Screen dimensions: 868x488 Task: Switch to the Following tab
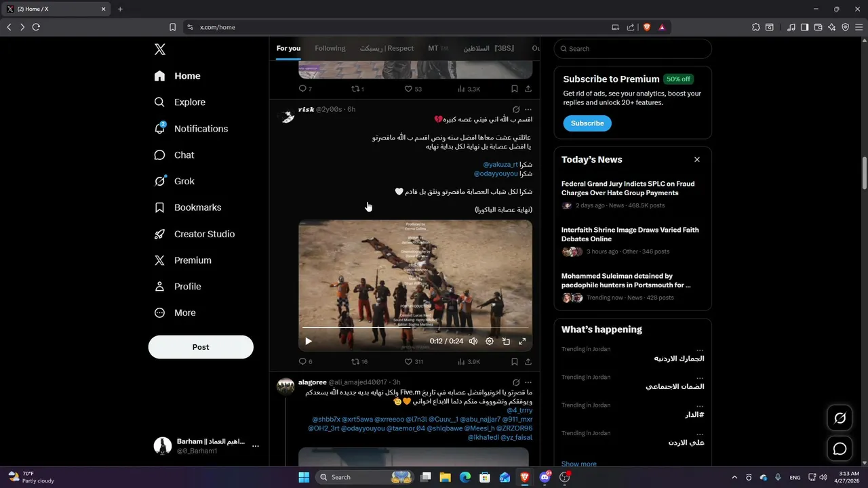pyautogui.click(x=330, y=48)
